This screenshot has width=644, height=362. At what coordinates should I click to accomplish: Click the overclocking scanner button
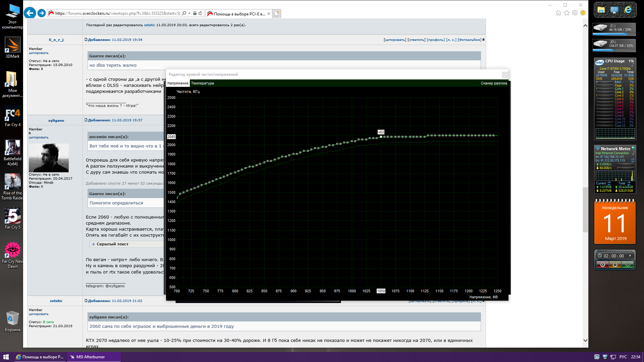[x=494, y=83]
